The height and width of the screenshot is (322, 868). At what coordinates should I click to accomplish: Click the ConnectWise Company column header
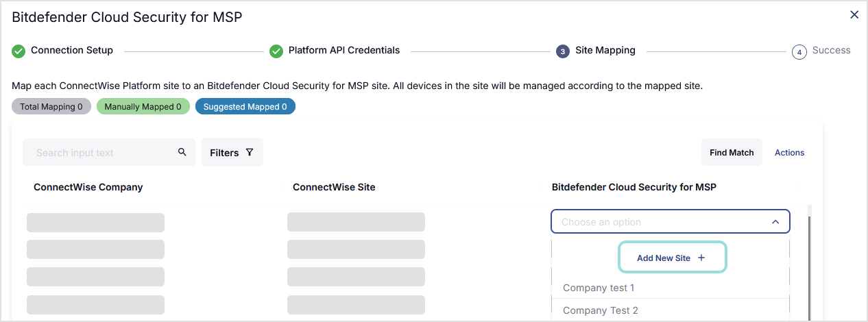(x=88, y=187)
